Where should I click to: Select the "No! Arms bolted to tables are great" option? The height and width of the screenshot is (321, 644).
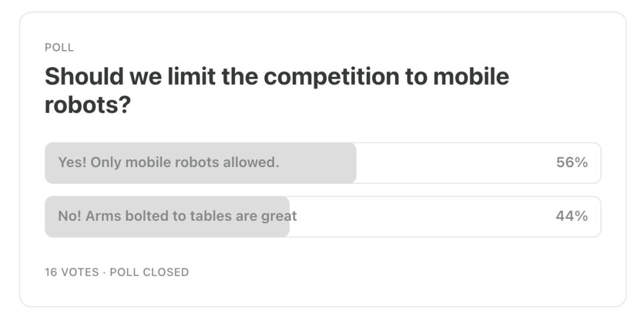click(177, 216)
